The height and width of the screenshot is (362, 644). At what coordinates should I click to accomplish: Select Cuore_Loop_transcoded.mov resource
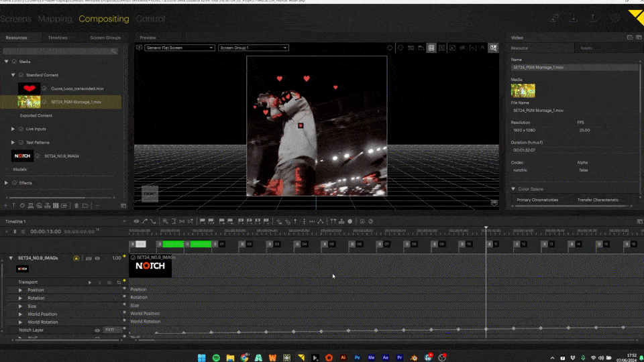[x=77, y=88]
